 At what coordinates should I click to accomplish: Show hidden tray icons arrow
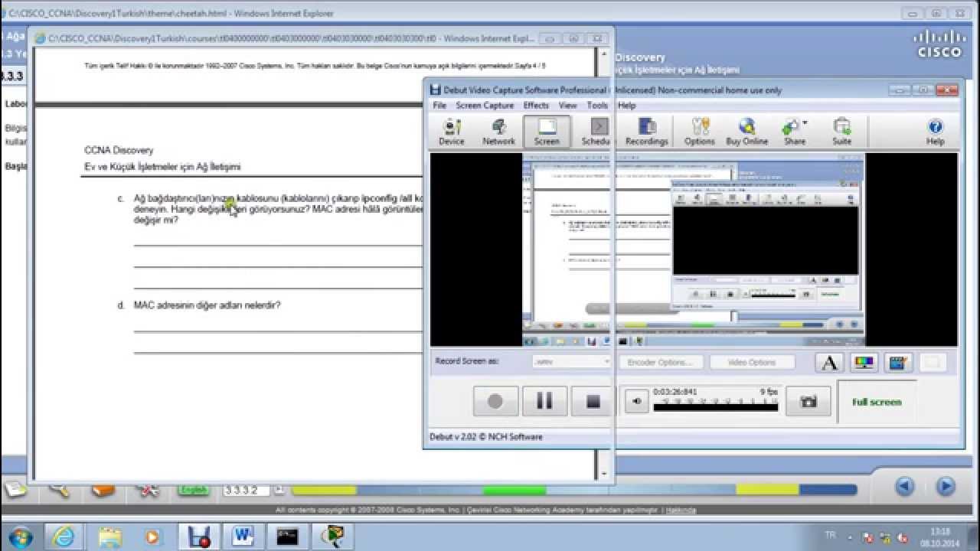pyautogui.click(x=851, y=537)
